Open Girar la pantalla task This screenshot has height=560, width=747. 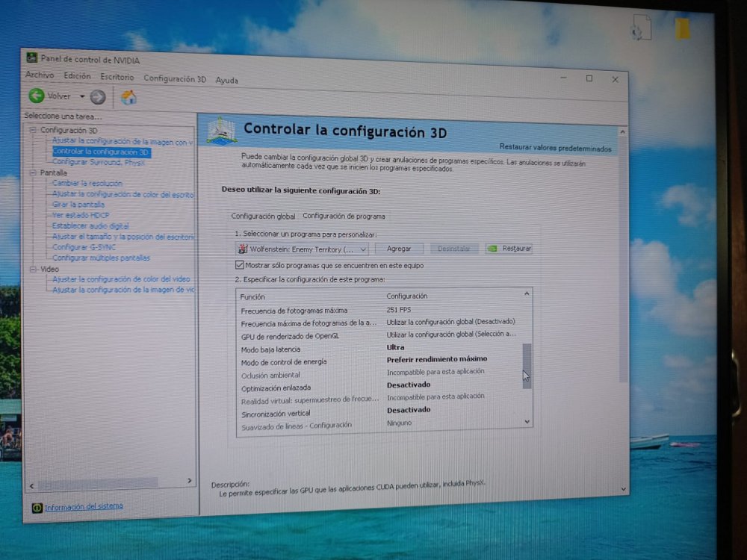coord(78,205)
